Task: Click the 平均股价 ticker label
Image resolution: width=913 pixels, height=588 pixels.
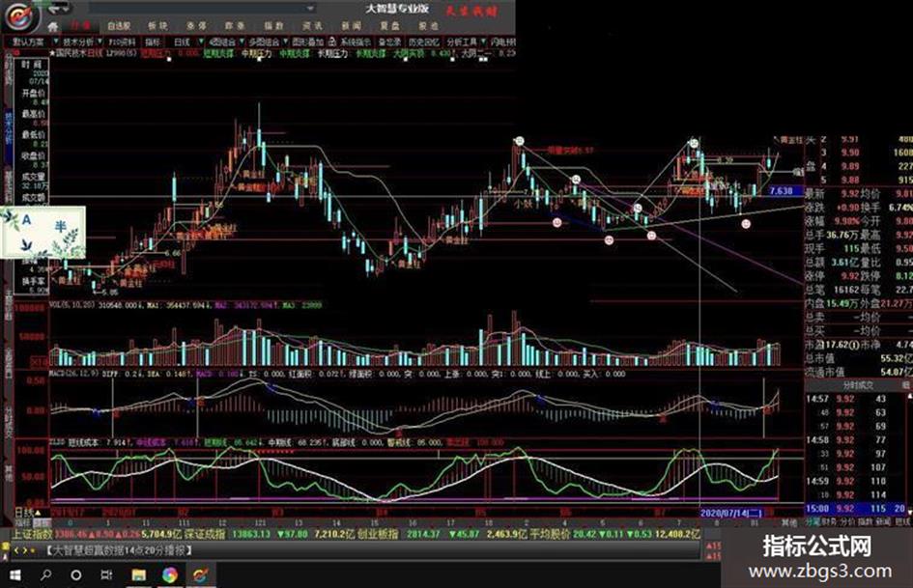Action: click(x=551, y=534)
